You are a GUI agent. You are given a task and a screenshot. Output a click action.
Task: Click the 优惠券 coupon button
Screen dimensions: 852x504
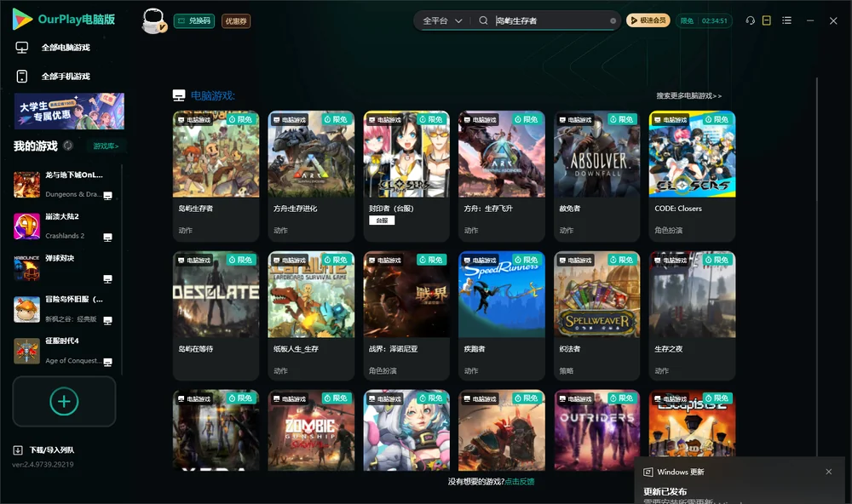[x=236, y=21]
